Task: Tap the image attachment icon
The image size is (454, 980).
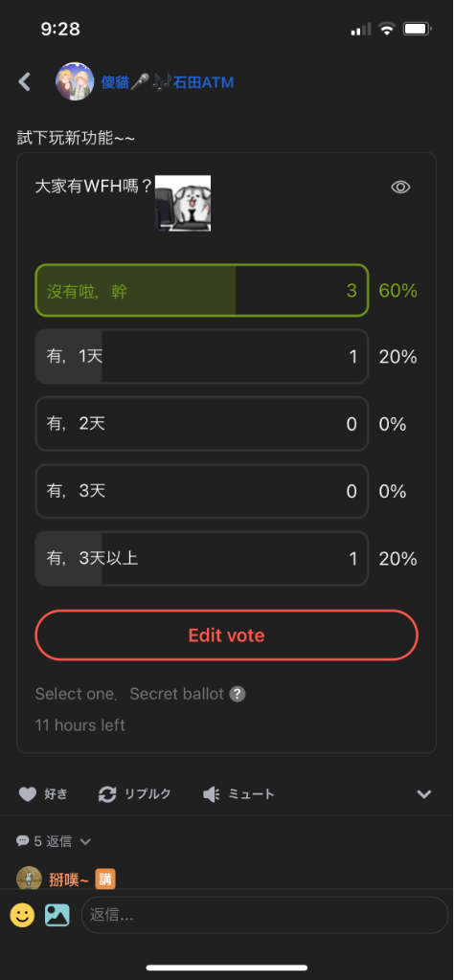Action: click(57, 916)
